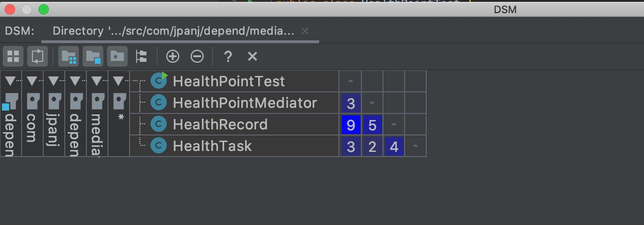This screenshot has height=225, width=644.
Task: Click the tree hierarchy icon in the toolbar
Action: pyautogui.click(x=141, y=57)
